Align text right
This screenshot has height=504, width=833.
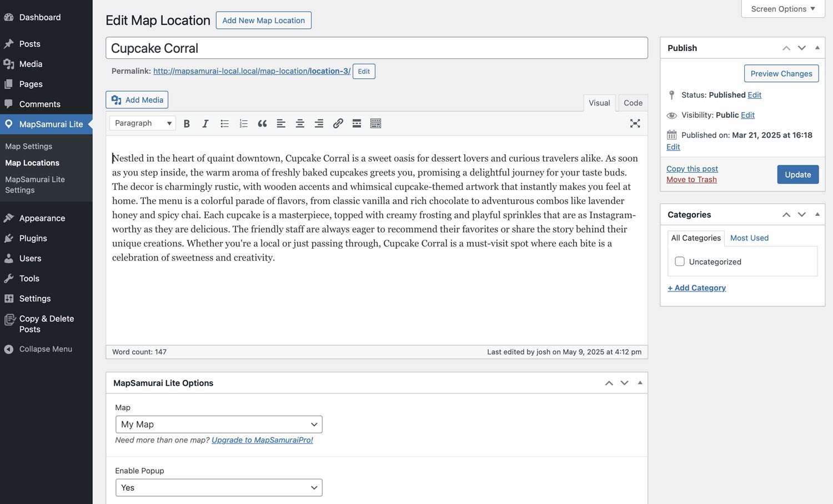click(x=319, y=123)
